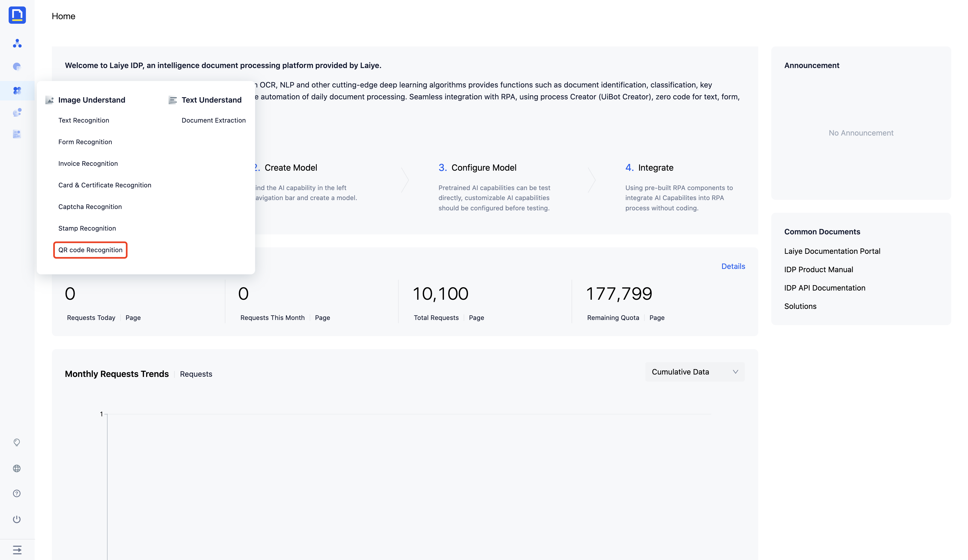Click the Requests This Month label

pyautogui.click(x=272, y=318)
